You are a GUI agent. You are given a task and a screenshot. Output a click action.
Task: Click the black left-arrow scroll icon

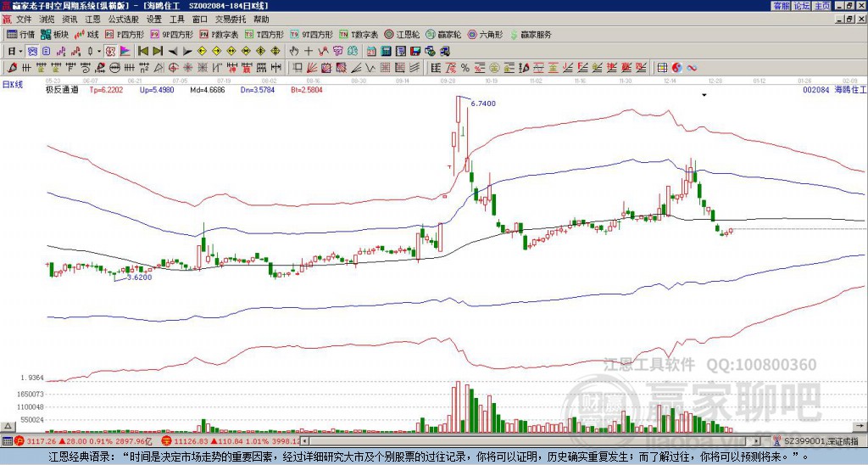pyautogui.click(x=172, y=52)
